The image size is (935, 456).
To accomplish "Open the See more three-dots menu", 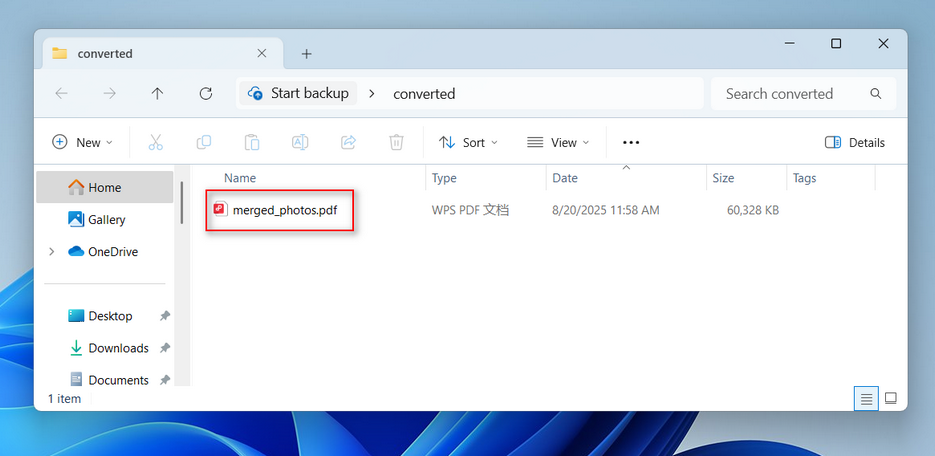I will pyautogui.click(x=631, y=142).
